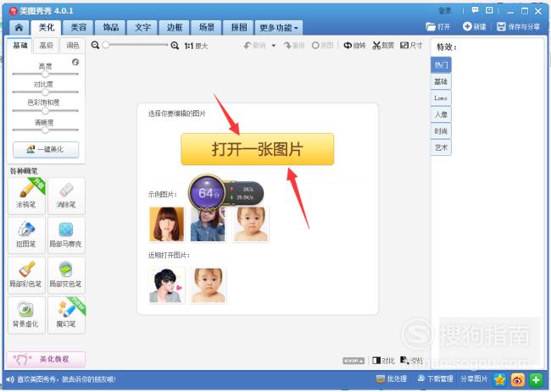Select the 抠图笔 cutout pen tool
551x392 pixels.
point(27,235)
